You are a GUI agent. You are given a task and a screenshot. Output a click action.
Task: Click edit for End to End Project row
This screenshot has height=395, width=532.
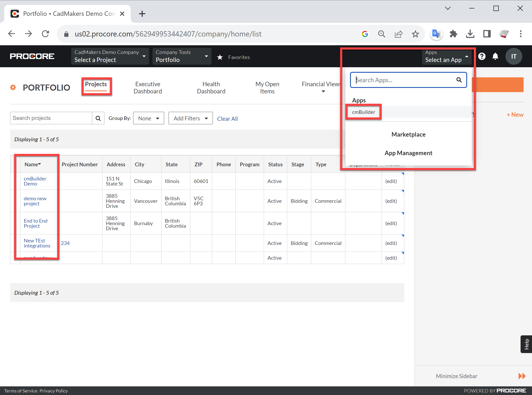pos(391,223)
